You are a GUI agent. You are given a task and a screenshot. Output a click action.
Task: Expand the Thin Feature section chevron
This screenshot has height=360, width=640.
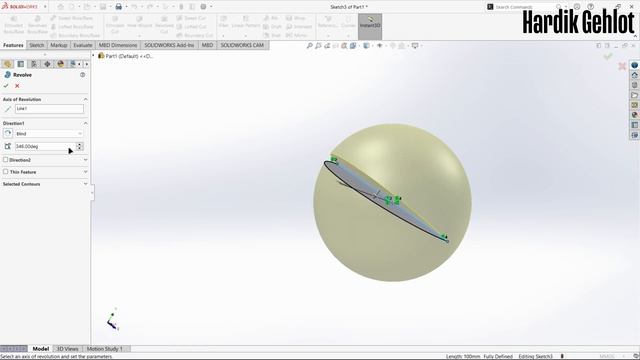click(x=85, y=172)
